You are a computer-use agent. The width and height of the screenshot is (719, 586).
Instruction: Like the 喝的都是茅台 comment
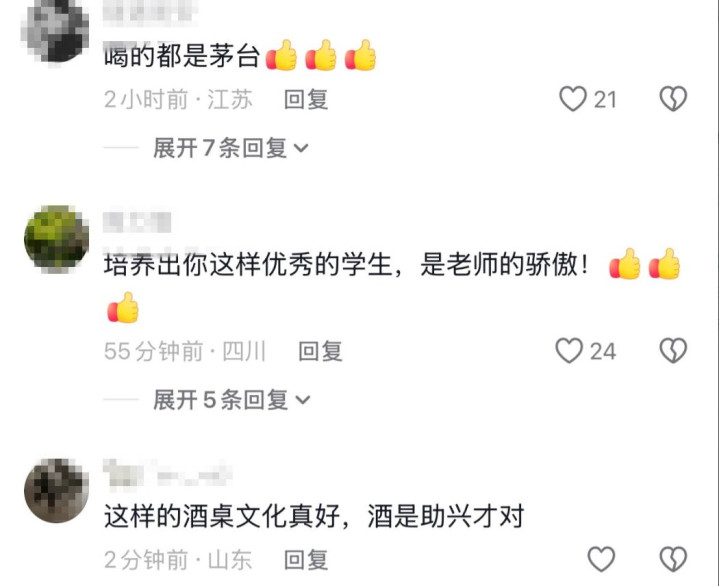(573, 99)
